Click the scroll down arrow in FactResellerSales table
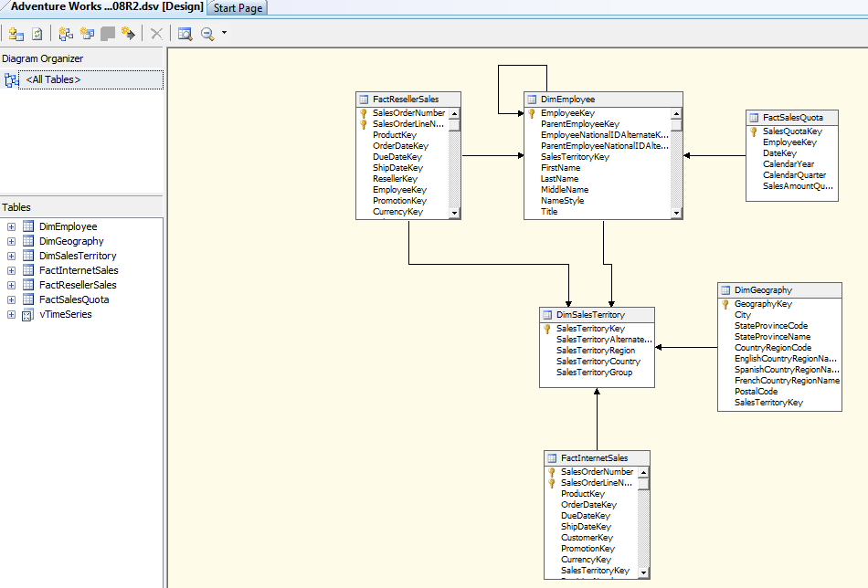Image resolution: width=868 pixels, height=588 pixels. click(x=454, y=213)
